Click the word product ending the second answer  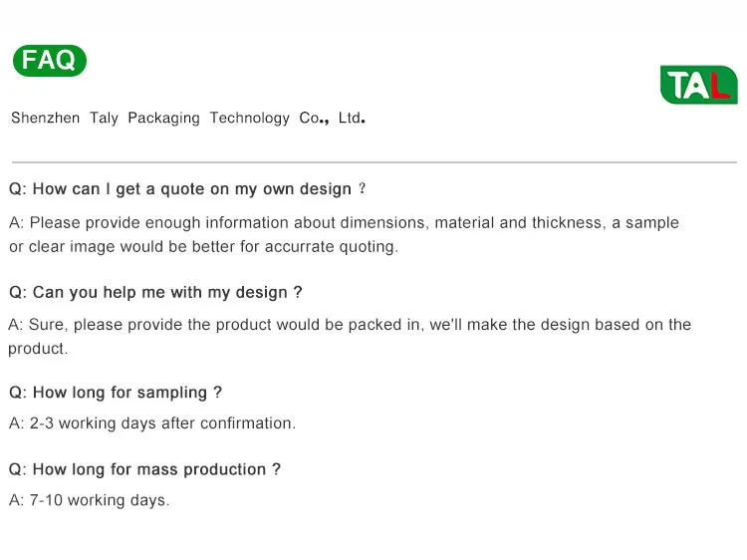(37, 349)
